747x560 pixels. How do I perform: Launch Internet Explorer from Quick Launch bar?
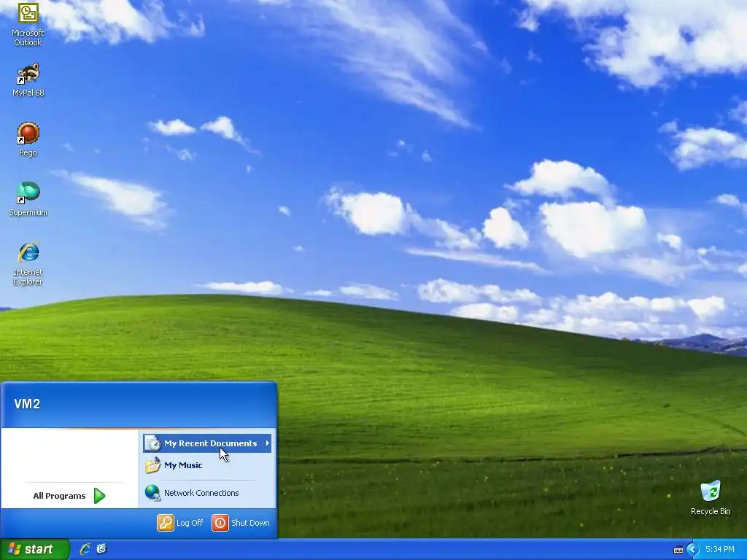pos(85,549)
